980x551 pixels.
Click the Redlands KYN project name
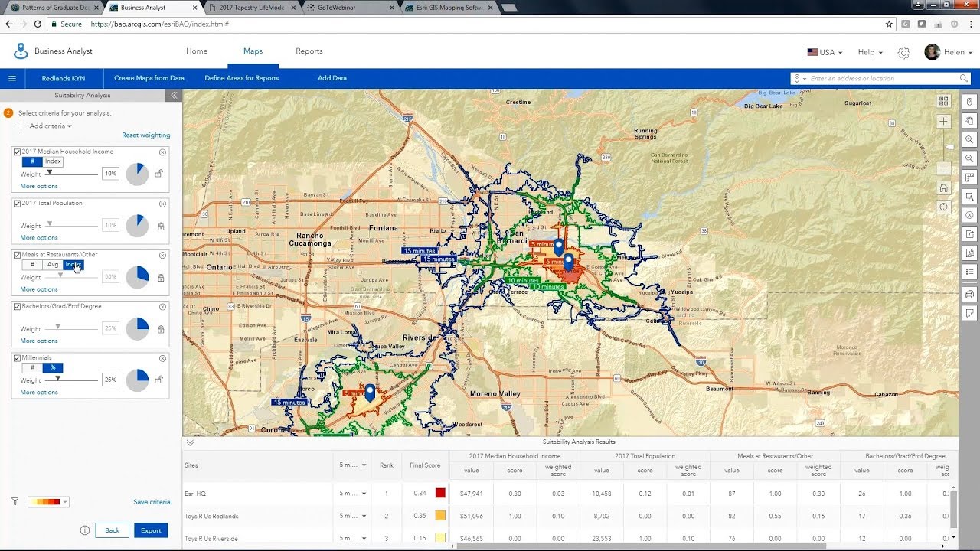click(64, 78)
